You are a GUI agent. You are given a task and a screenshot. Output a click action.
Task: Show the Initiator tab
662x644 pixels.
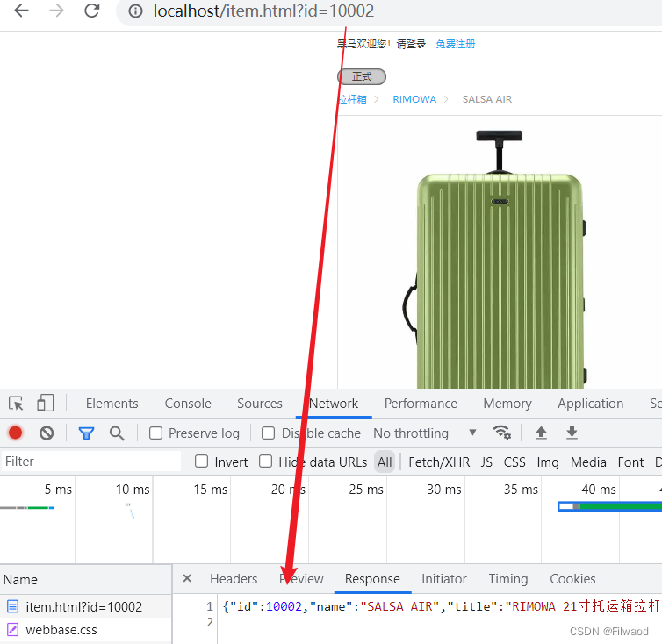tap(444, 578)
